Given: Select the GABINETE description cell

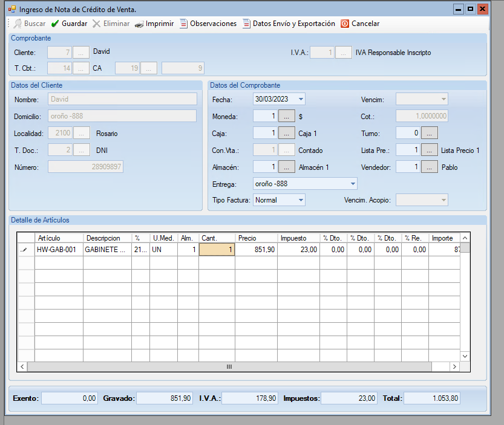Looking at the screenshot, I should point(107,250).
